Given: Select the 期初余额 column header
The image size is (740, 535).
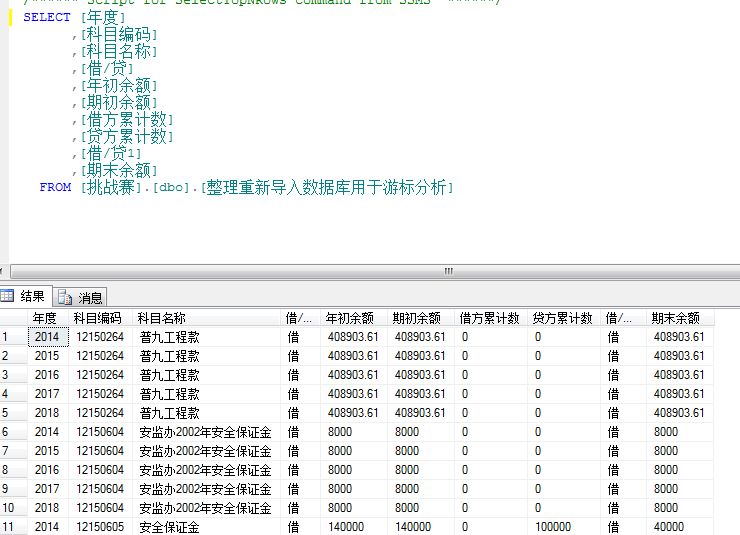Looking at the screenshot, I should (x=421, y=318).
